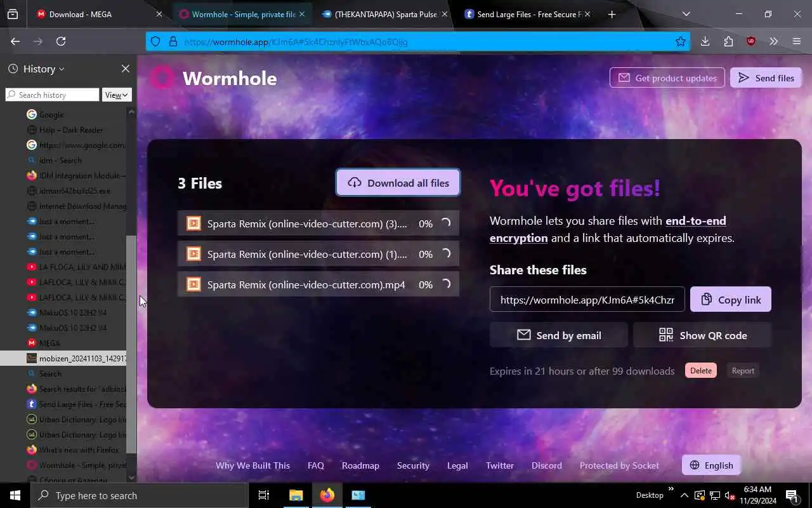
Task: Open the Security footer link
Action: tap(413, 465)
